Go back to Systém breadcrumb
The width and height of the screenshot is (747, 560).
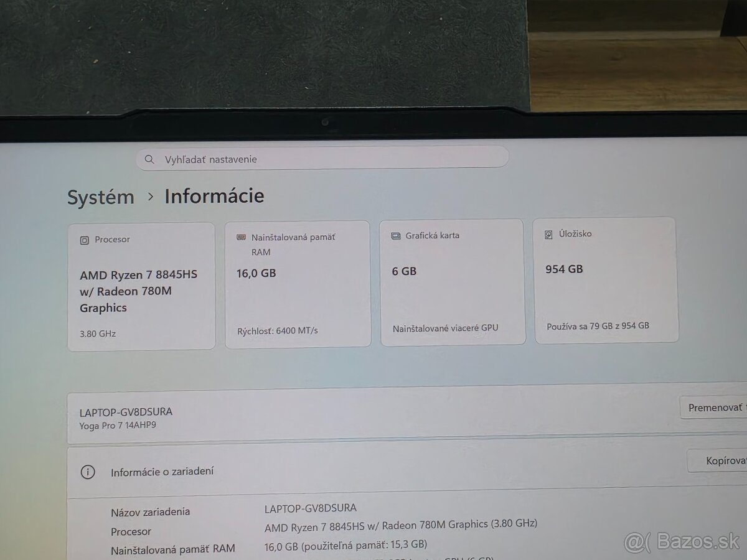click(101, 197)
